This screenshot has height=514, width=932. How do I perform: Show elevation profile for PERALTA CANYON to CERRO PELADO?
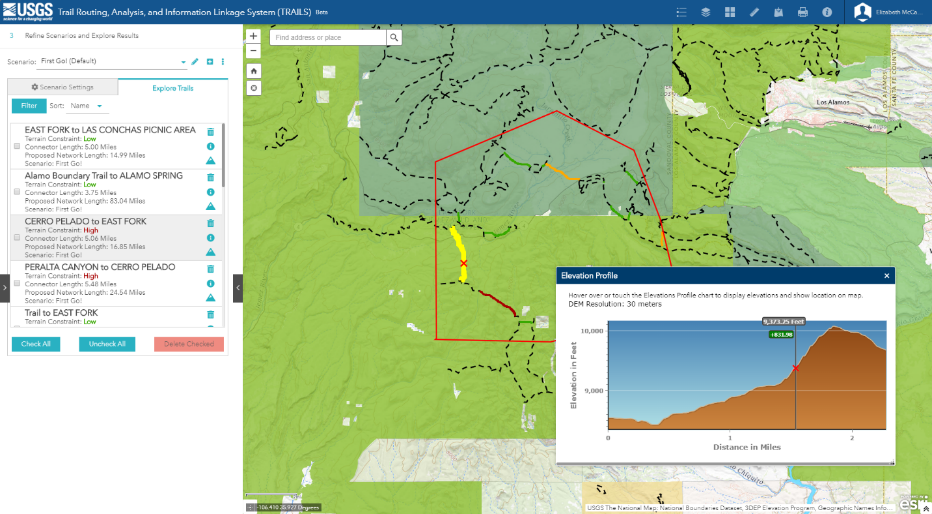(x=210, y=298)
